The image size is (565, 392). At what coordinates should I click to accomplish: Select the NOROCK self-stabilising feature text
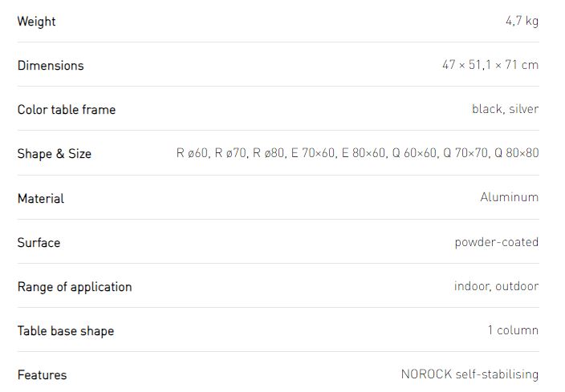coord(469,374)
